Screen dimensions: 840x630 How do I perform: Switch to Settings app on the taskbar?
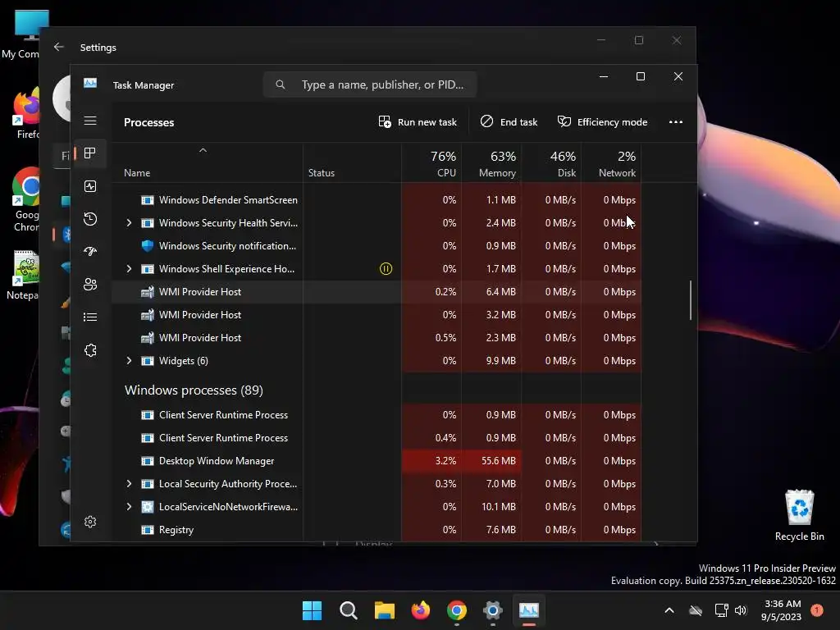tap(492, 610)
